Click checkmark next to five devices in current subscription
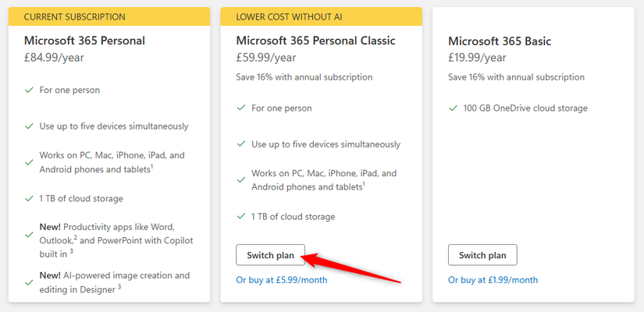This screenshot has height=312, width=644. [29, 126]
